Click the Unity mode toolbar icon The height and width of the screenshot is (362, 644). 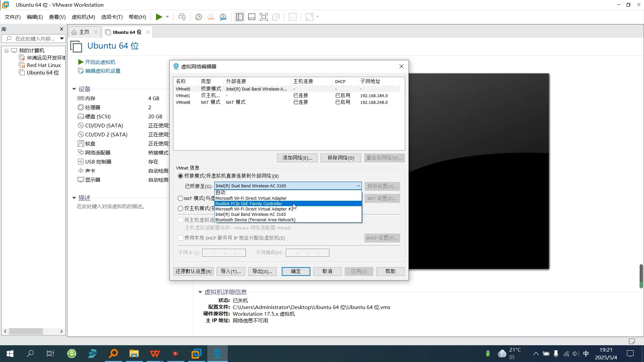click(x=276, y=17)
